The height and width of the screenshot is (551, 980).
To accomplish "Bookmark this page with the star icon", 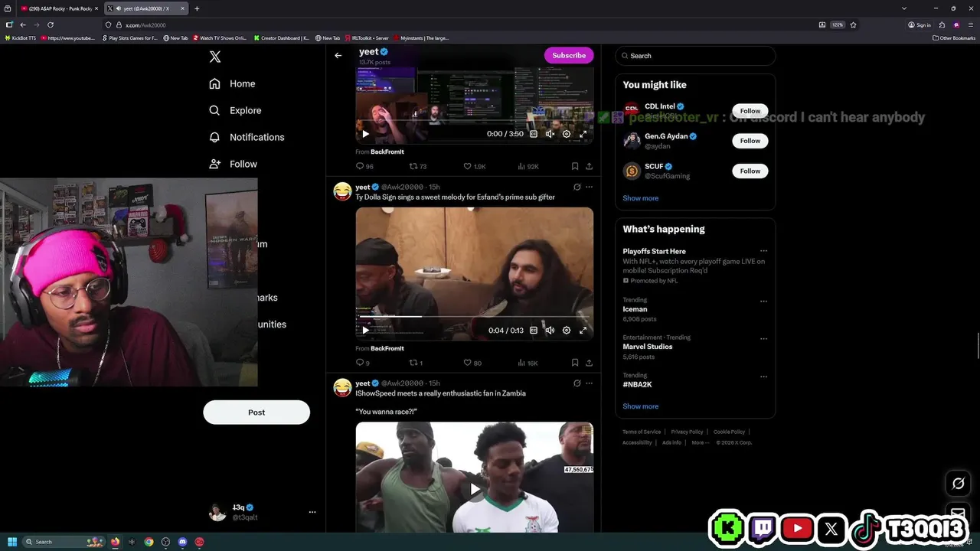I will pyautogui.click(x=853, y=24).
